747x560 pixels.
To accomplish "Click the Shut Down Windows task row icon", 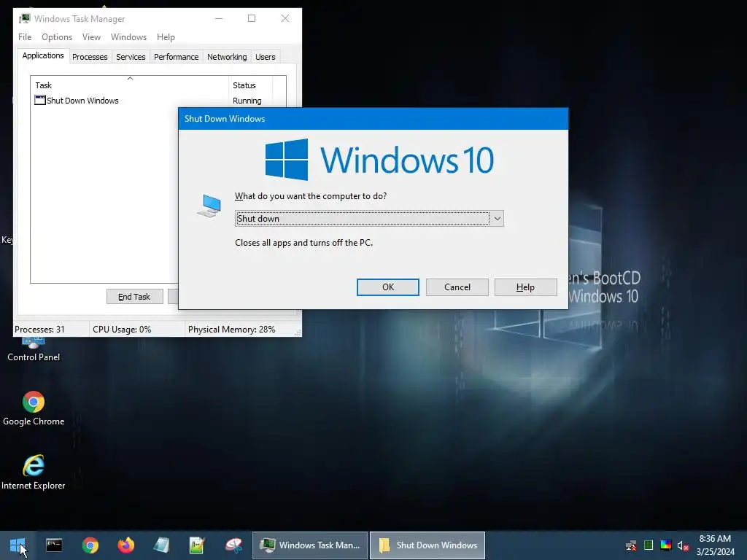I will pyautogui.click(x=40, y=101).
